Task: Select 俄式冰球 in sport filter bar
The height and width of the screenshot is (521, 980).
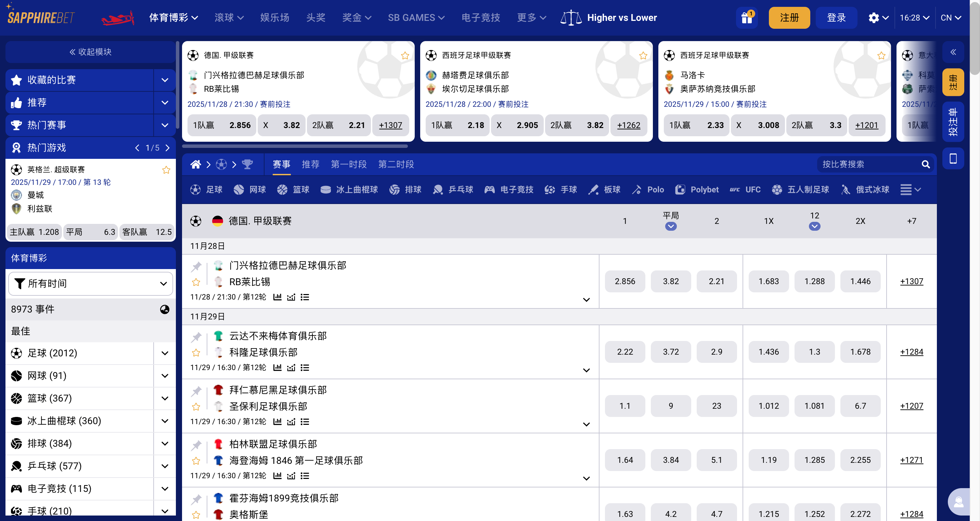Action: pos(865,190)
